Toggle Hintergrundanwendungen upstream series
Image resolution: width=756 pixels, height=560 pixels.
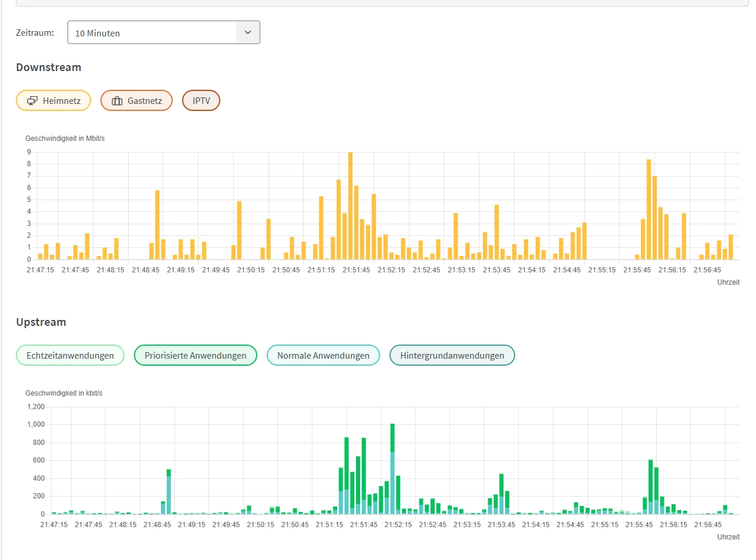[452, 355]
